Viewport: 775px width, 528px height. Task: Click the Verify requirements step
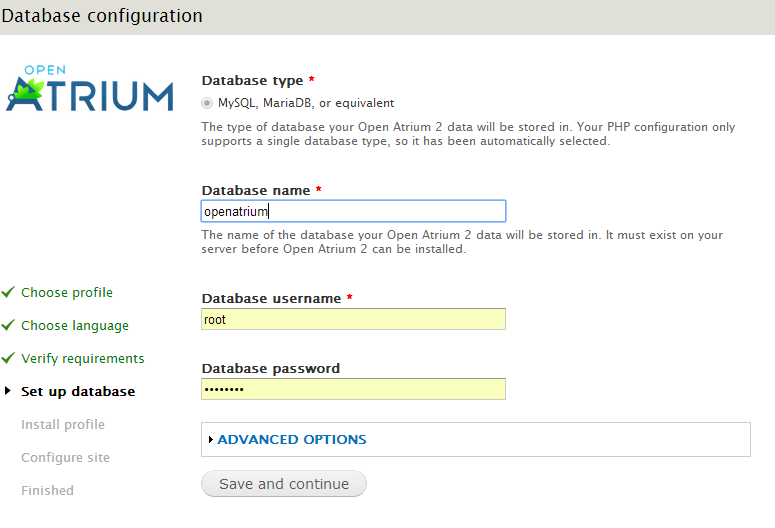83,358
